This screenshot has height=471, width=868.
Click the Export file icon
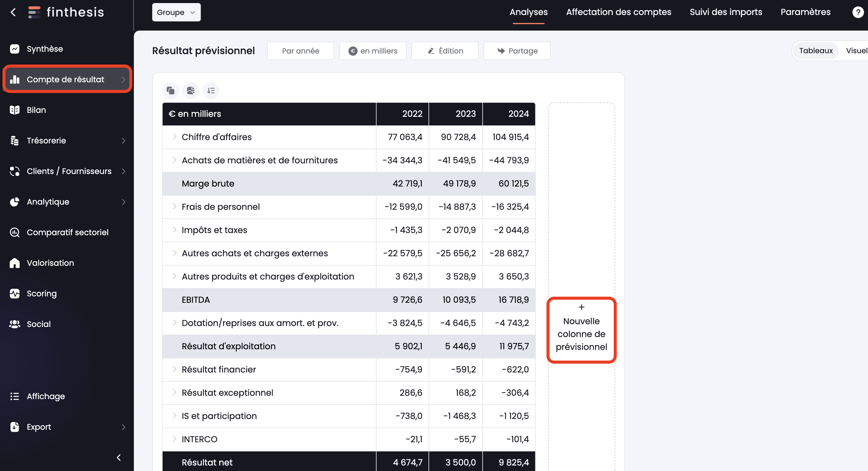[x=14, y=427]
